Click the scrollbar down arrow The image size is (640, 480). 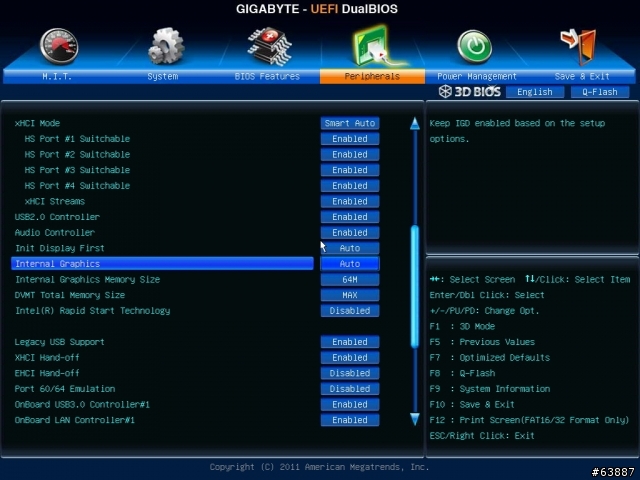415,419
